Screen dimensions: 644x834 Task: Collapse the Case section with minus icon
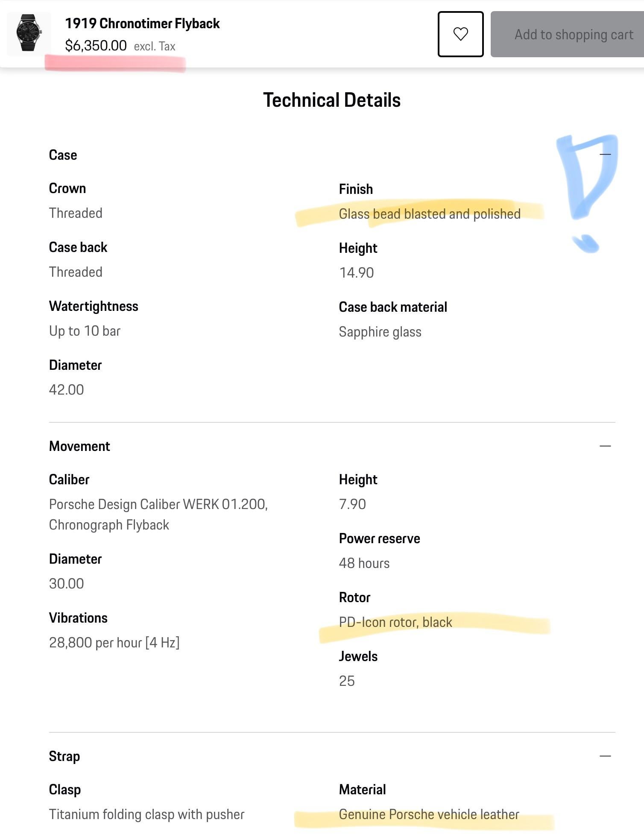[605, 154]
